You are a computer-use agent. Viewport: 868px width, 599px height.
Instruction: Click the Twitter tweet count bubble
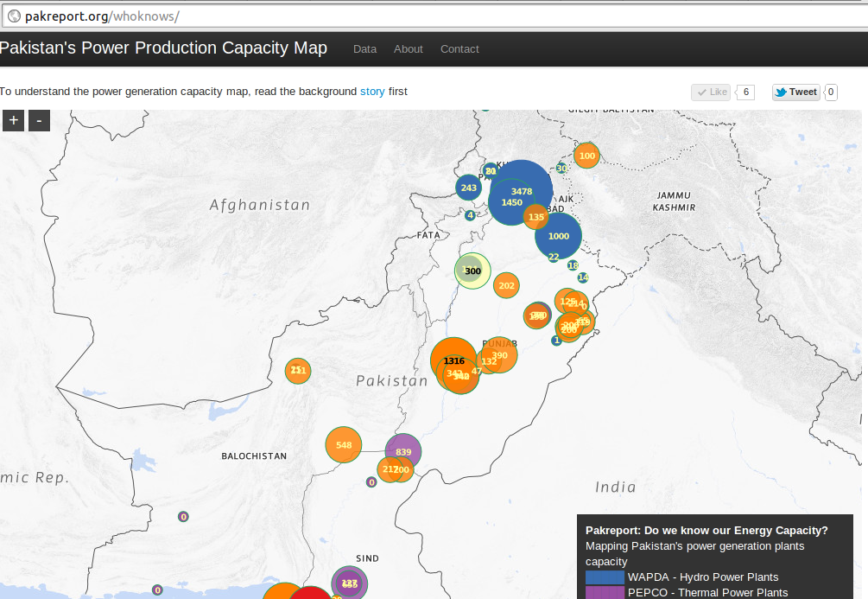pyautogui.click(x=830, y=92)
